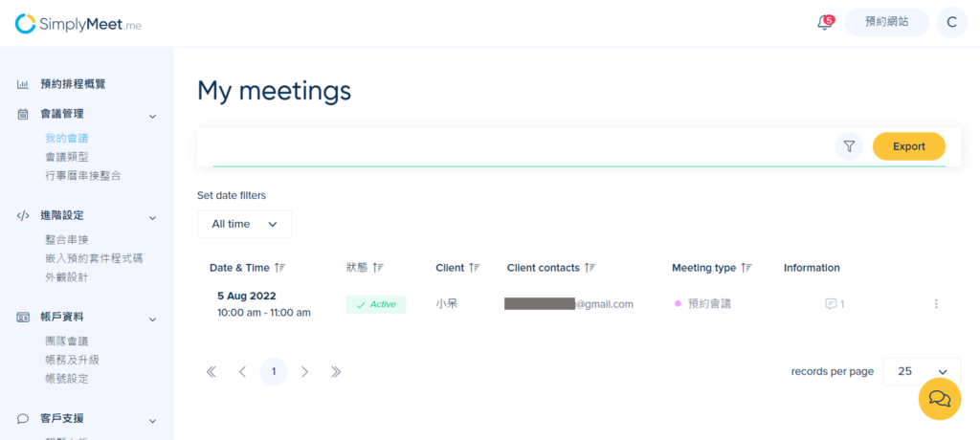Click the filter funnel icon
The image size is (980, 440).
pyautogui.click(x=849, y=146)
